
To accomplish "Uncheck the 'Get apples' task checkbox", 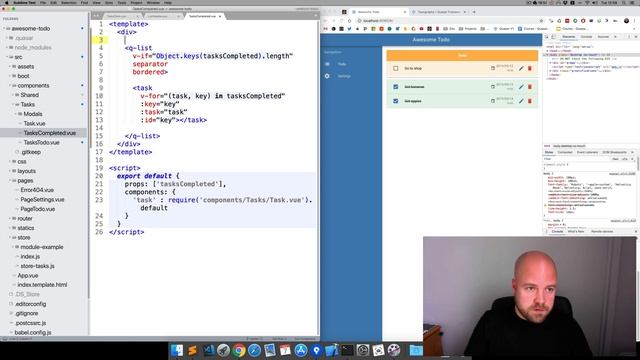I will [396, 101].
